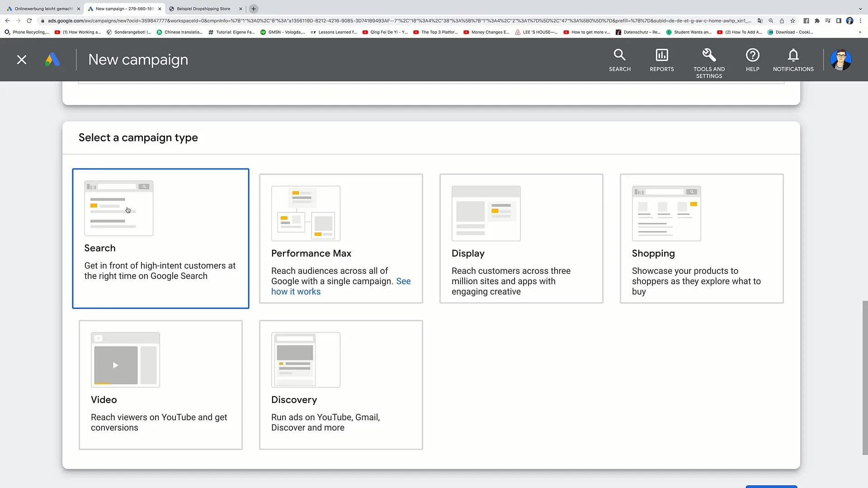Open the Chrome profile avatar
The width and height of the screenshot is (868, 488).
(849, 21)
